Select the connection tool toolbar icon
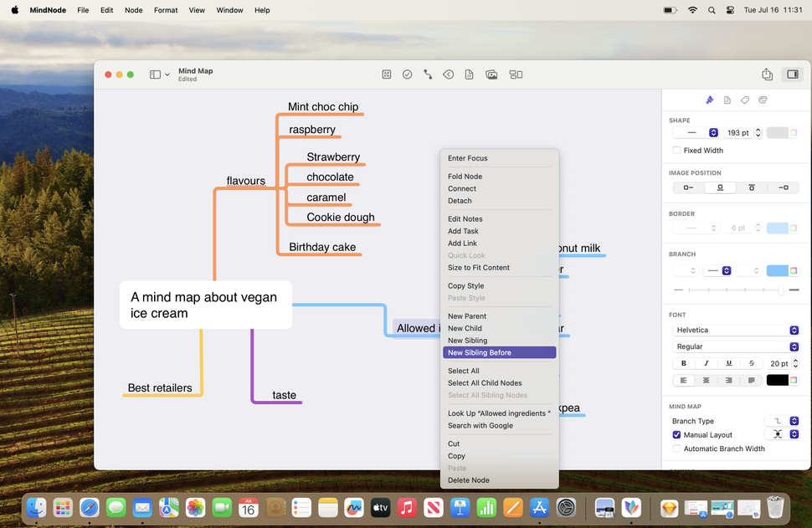 pos(428,74)
